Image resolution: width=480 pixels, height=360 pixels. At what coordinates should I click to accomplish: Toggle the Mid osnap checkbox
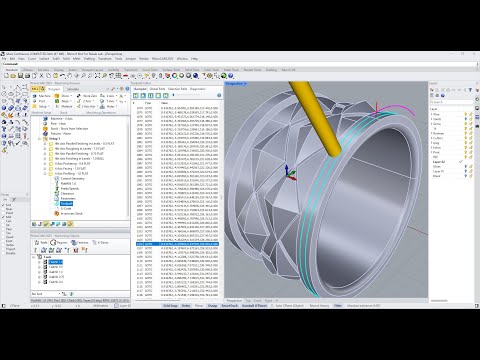point(3,217)
